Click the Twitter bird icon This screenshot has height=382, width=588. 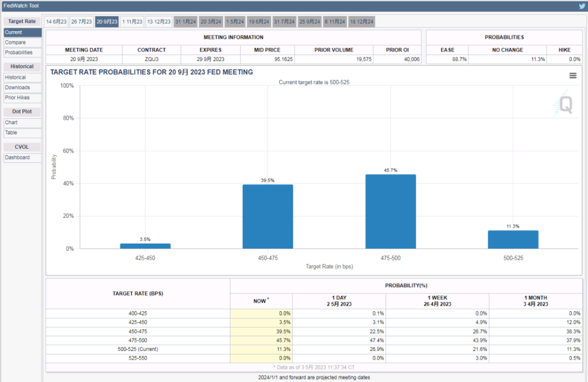point(582,6)
